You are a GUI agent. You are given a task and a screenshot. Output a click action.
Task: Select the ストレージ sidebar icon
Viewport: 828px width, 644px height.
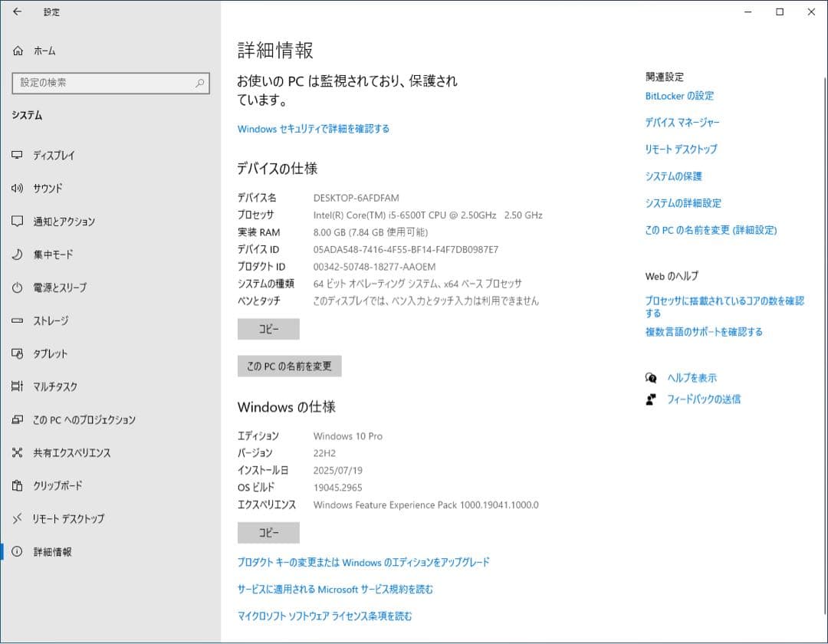pos(15,320)
